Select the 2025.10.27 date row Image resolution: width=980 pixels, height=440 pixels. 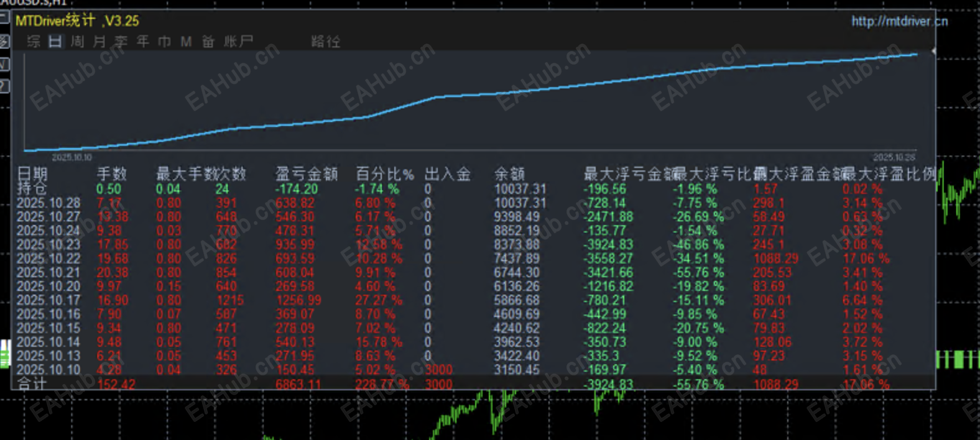49,217
